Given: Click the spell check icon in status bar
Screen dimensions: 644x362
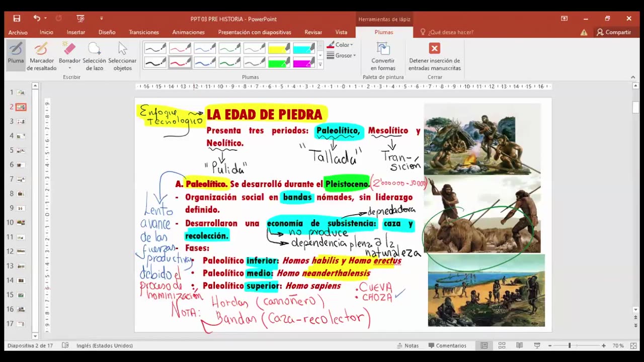Looking at the screenshot, I should [x=65, y=345].
